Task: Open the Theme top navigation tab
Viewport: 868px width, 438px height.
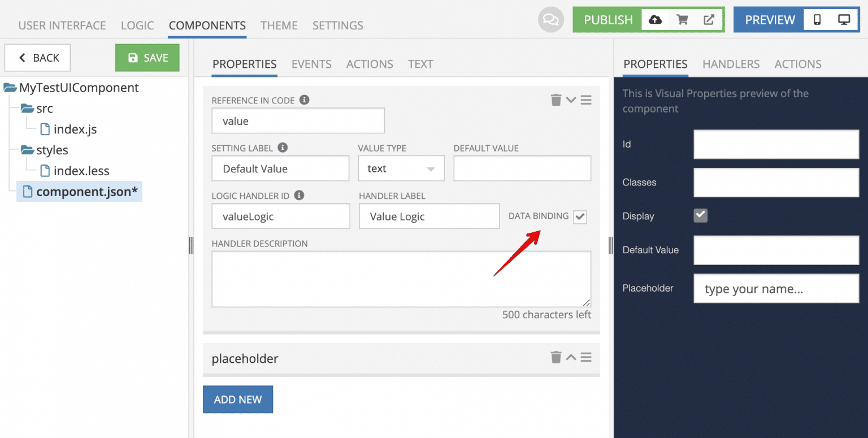Action: [279, 25]
